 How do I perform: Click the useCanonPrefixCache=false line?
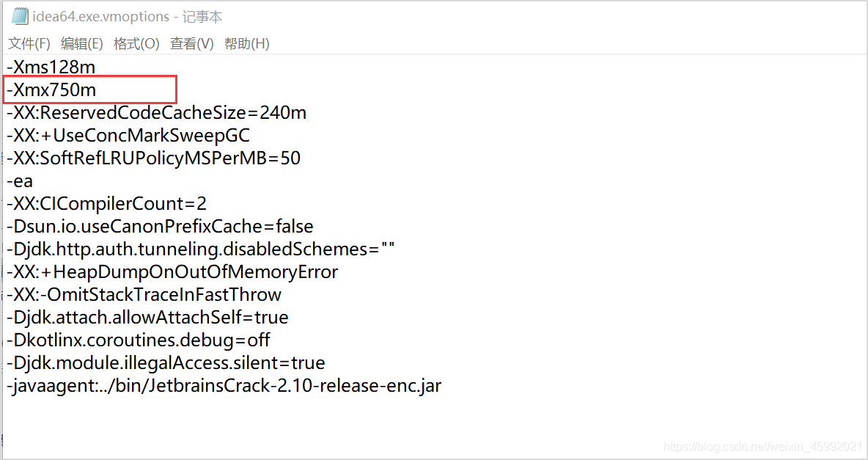click(160, 226)
